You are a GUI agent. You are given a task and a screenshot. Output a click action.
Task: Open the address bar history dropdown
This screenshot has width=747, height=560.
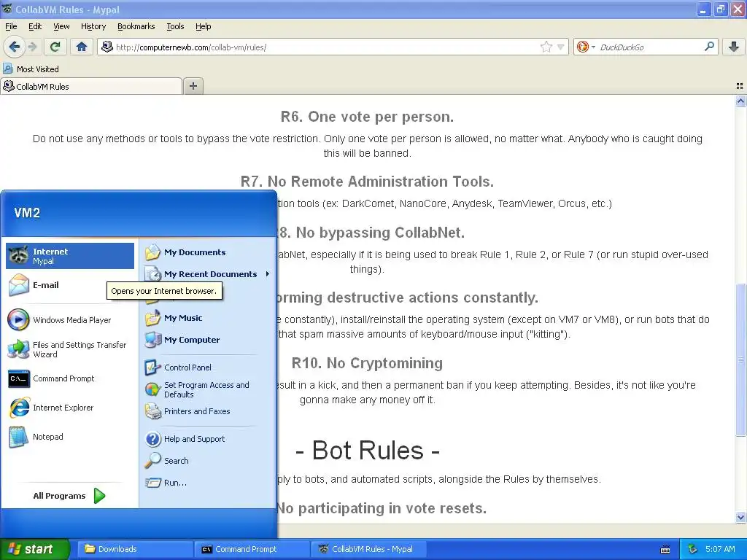click(561, 47)
